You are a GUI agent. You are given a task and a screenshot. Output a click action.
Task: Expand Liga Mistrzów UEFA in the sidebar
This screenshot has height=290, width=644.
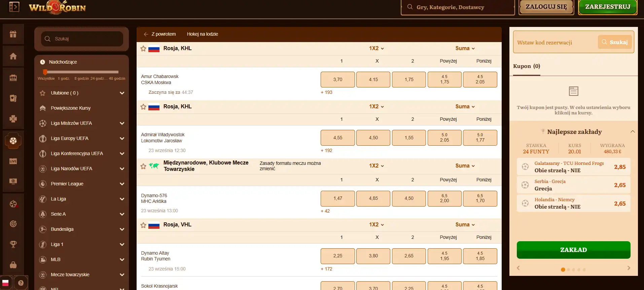click(81, 123)
